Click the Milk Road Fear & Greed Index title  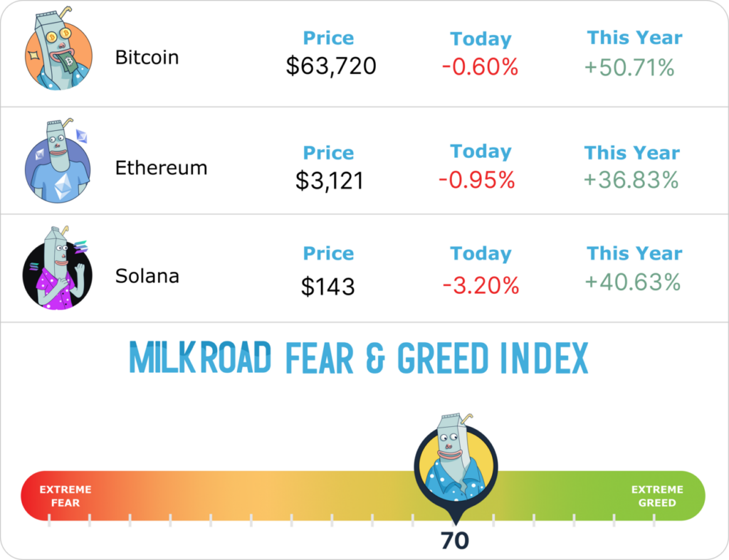point(359,358)
